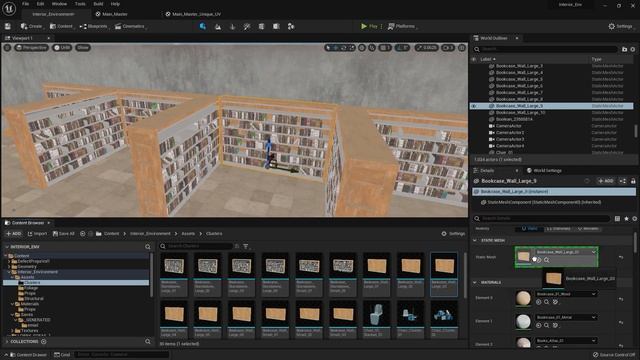Set Mobility to Movable
The height and width of the screenshot is (360, 640).
588,229
